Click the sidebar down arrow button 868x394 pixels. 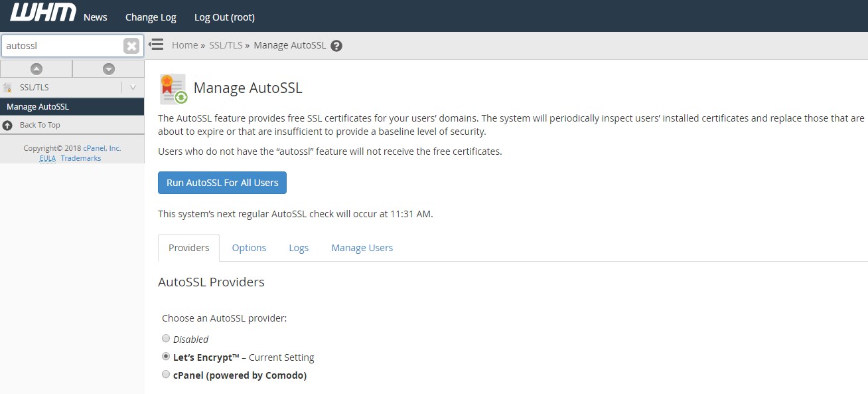click(x=109, y=68)
